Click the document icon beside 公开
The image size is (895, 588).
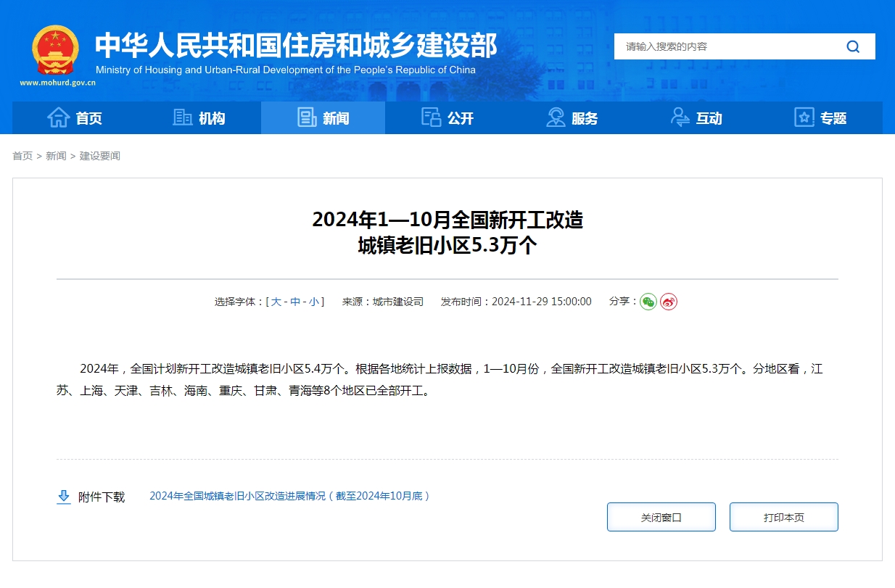click(432, 117)
